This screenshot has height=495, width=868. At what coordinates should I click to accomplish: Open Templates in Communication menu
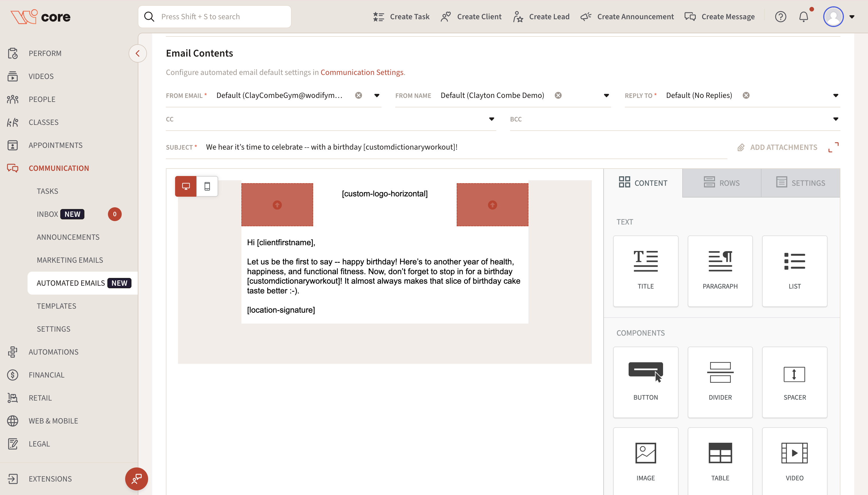point(57,305)
